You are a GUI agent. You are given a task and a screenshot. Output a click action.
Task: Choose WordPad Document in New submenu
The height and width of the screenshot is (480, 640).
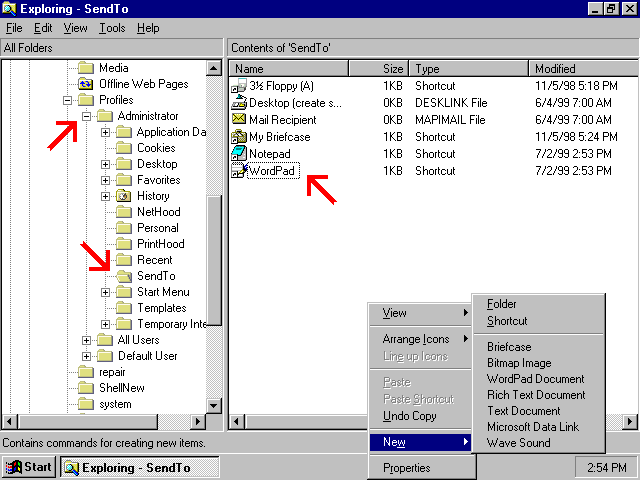coord(538,378)
